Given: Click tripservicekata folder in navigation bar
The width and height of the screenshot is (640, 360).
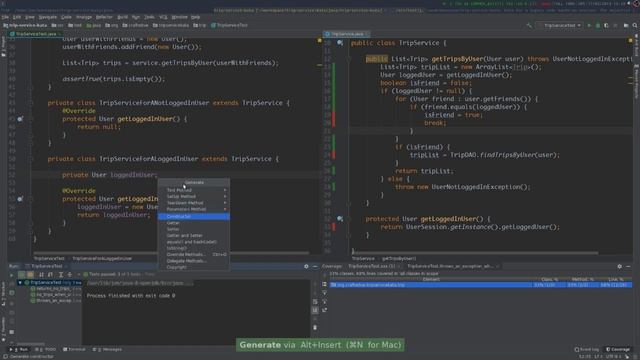Looking at the screenshot, I should click(x=171, y=25).
